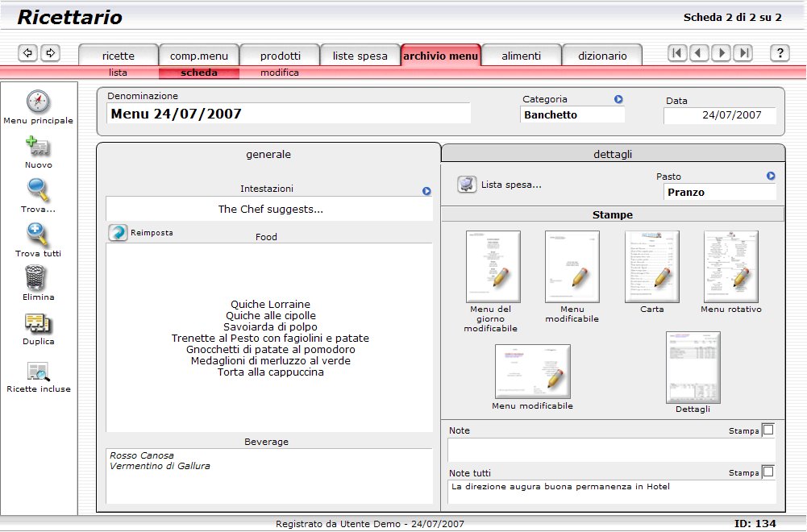Jump to last record button
This screenshot has width=807, height=532.
(x=743, y=52)
